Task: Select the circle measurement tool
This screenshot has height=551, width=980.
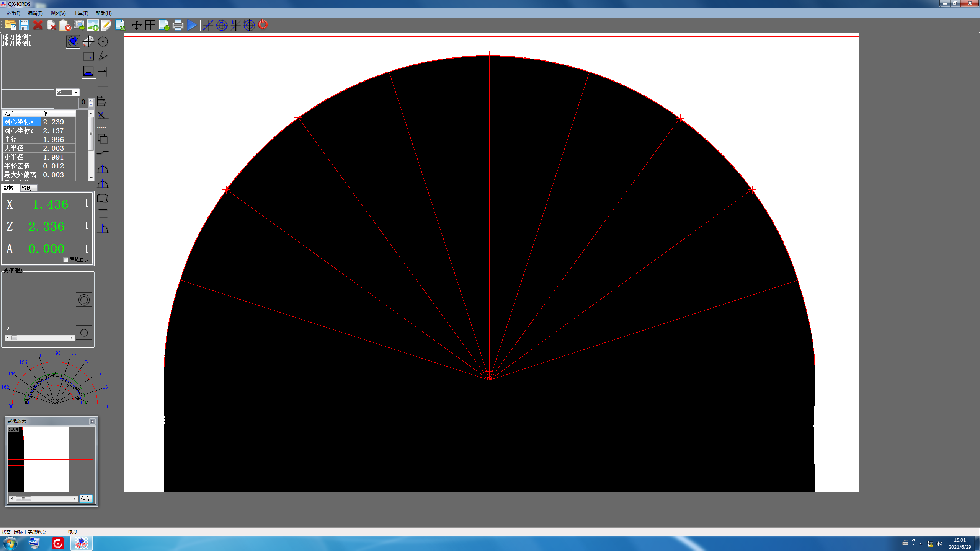Action: point(103,41)
